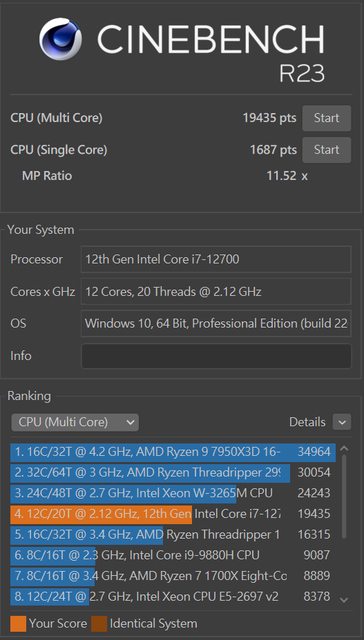Select the Intel Xeon W-3265M ranking row
This screenshot has width=364, height=640.
pos(173,493)
